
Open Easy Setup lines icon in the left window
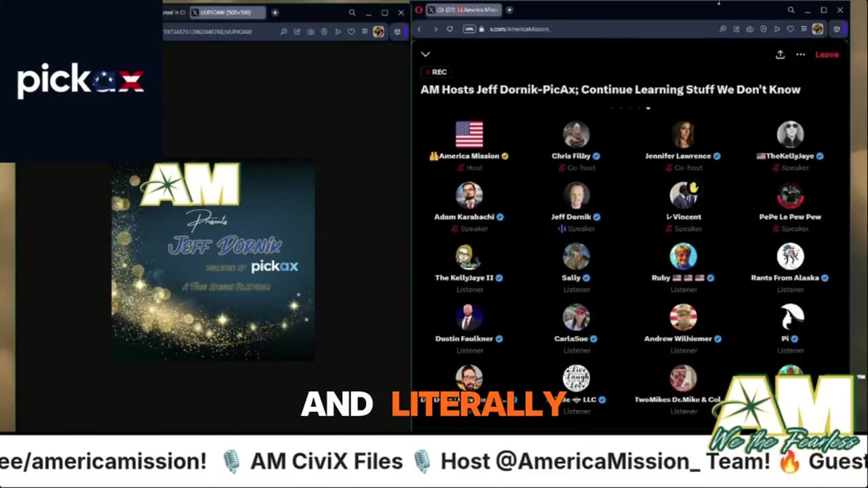tap(365, 31)
